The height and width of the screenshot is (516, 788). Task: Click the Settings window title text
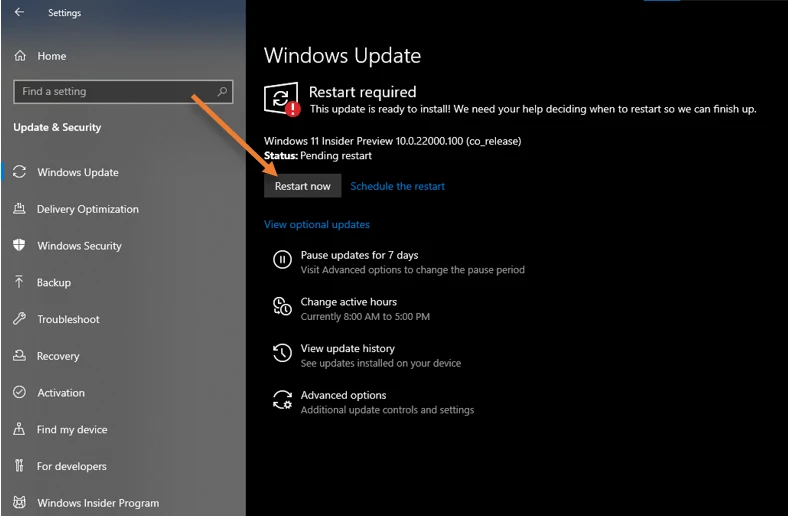[64, 13]
